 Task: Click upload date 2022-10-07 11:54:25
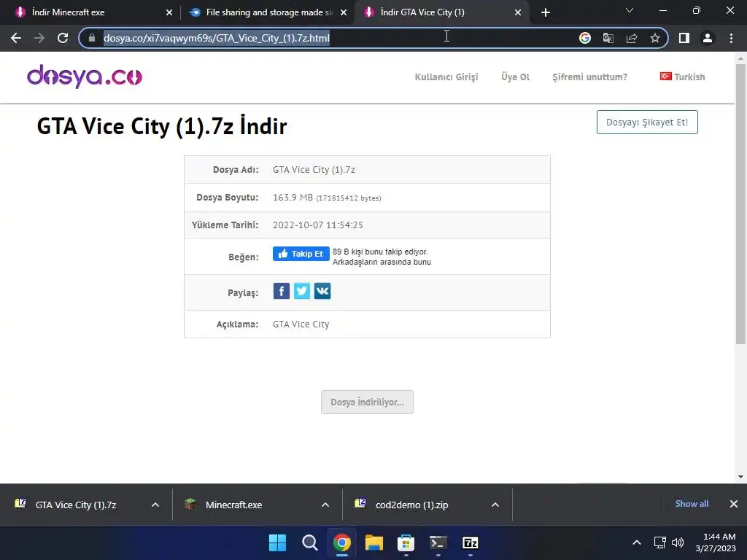318,225
